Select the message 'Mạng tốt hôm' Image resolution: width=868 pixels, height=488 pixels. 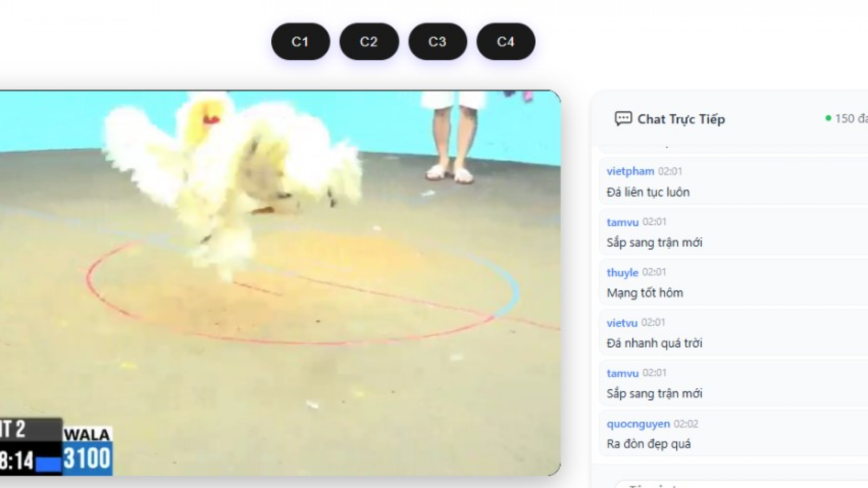tap(645, 293)
